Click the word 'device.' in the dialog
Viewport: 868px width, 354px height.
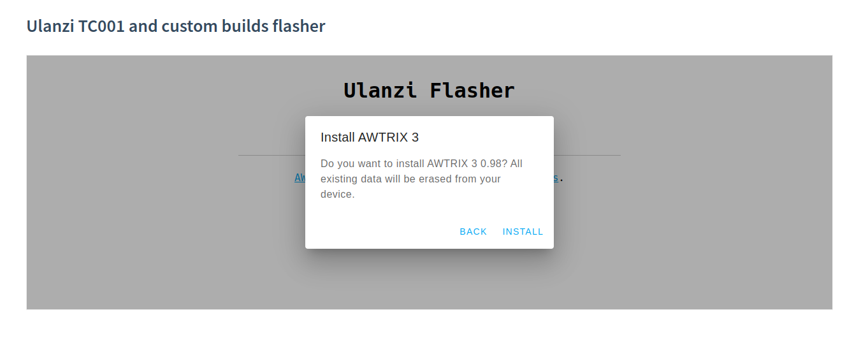pos(337,195)
